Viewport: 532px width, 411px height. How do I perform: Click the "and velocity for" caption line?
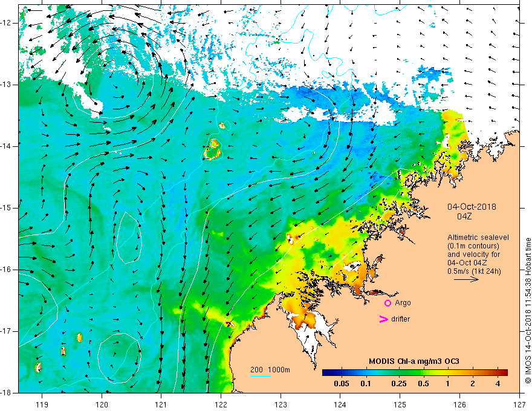tap(473, 254)
